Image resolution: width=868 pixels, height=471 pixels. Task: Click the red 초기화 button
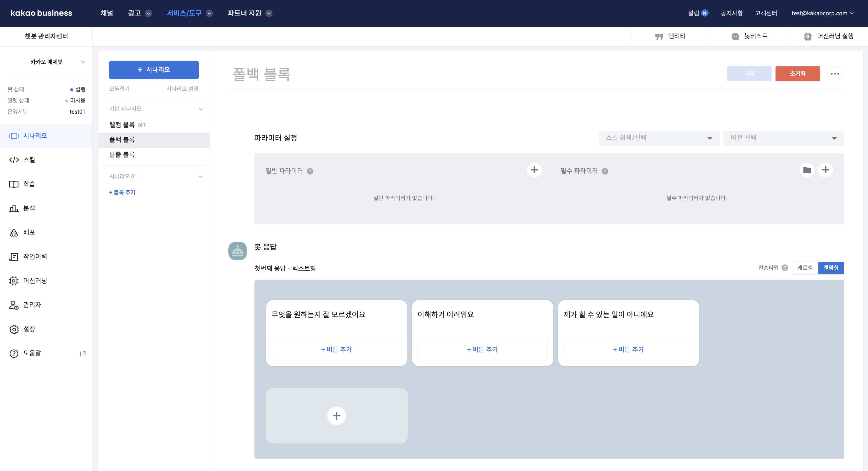coord(797,74)
